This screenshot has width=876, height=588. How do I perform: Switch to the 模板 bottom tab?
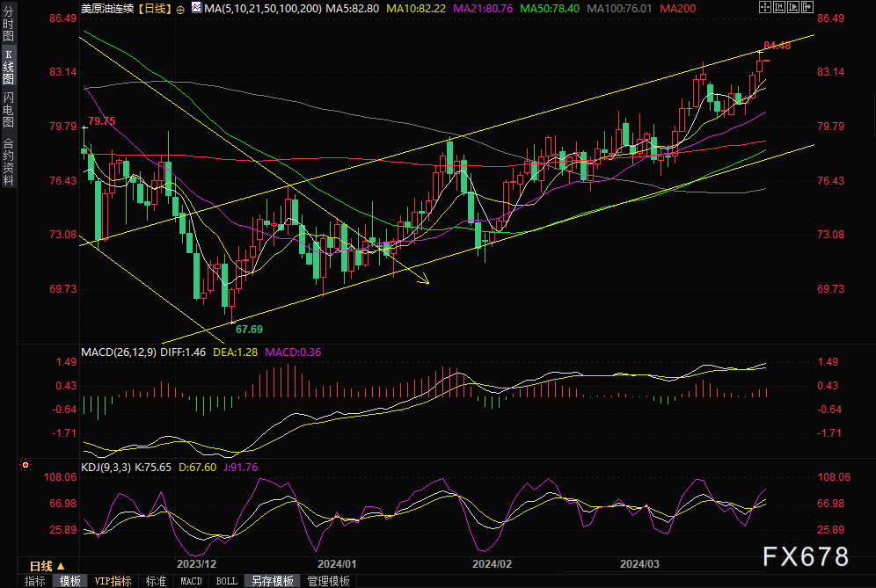[69, 581]
